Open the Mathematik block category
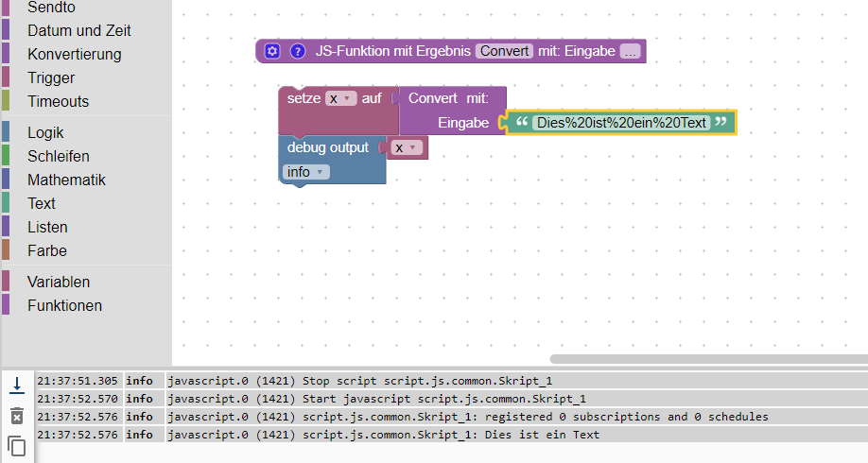This screenshot has width=868, height=463. coord(66,180)
